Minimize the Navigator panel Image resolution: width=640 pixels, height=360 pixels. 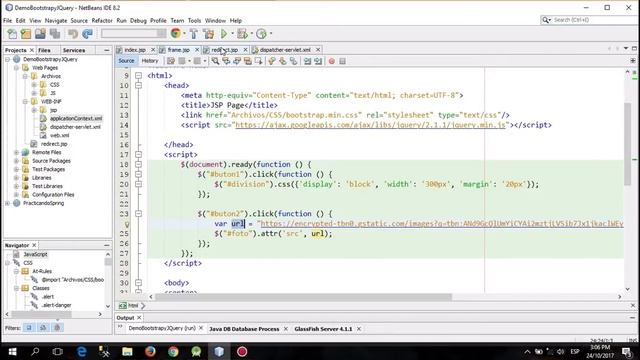tap(107, 245)
